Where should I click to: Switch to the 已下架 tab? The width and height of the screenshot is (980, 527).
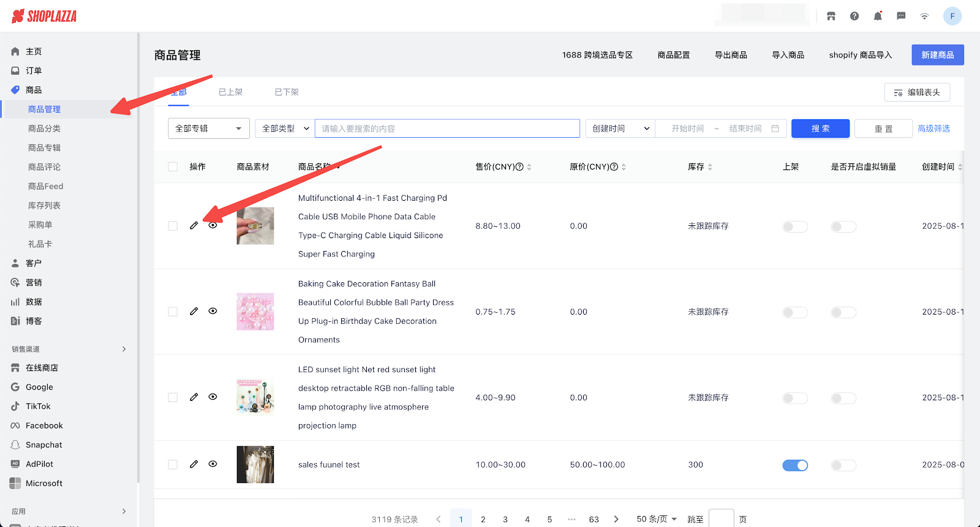point(287,92)
